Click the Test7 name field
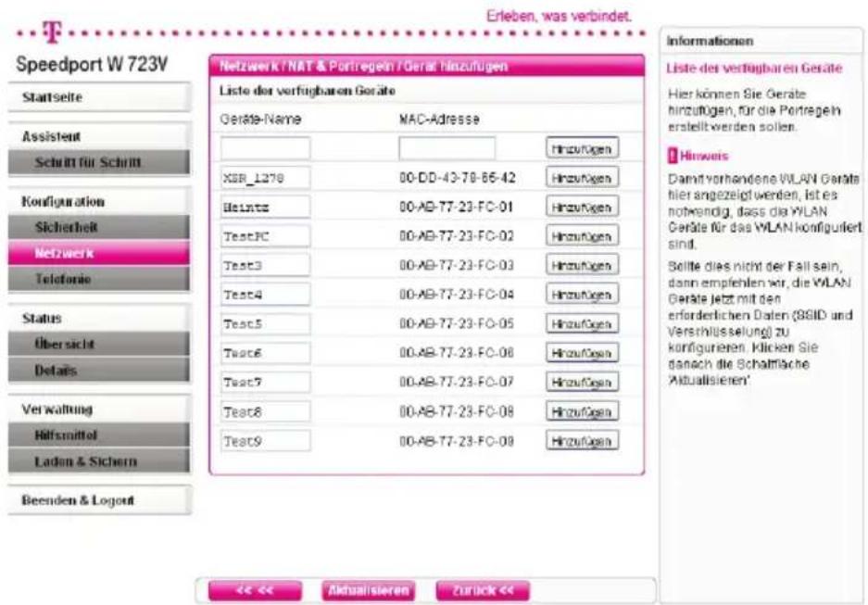Image resolution: width=868 pixels, height=605 pixels. click(x=265, y=382)
